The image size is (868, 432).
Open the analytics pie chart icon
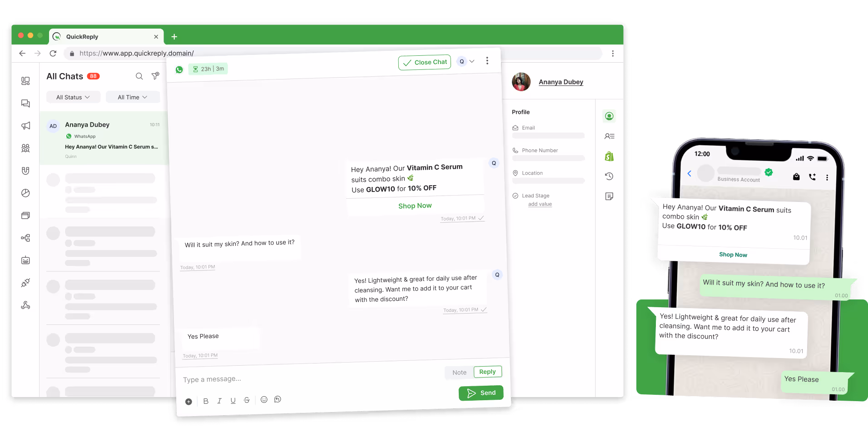26,193
